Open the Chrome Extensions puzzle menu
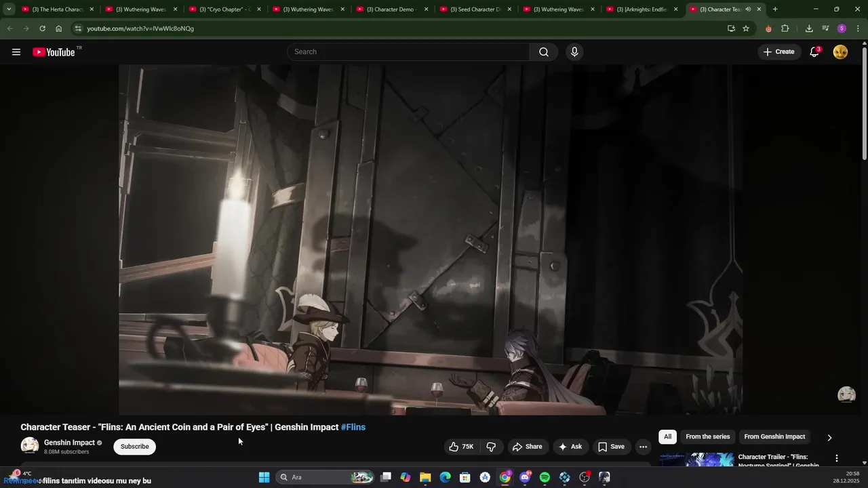The image size is (868, 488). pos(785,28)
